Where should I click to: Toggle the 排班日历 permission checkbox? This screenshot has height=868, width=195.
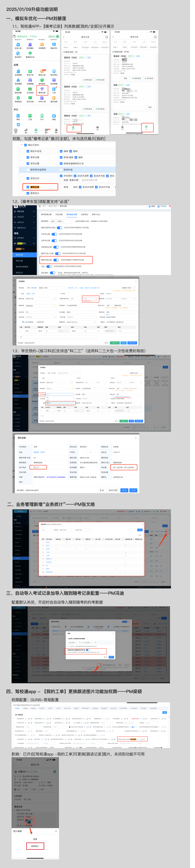pyautogui.click(x=28, y=178)
